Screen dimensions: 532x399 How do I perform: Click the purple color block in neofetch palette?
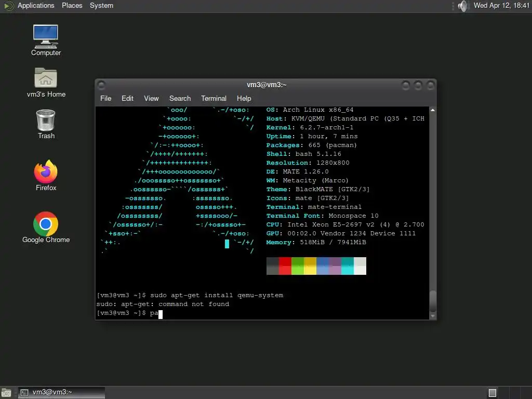(335, 266)
